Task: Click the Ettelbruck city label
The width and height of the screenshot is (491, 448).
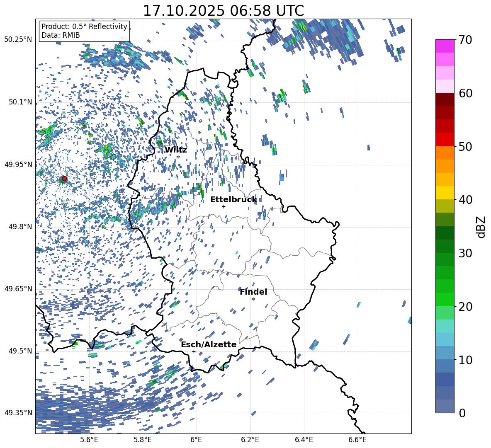Action: pyautogui.click(x=233, y=200)
